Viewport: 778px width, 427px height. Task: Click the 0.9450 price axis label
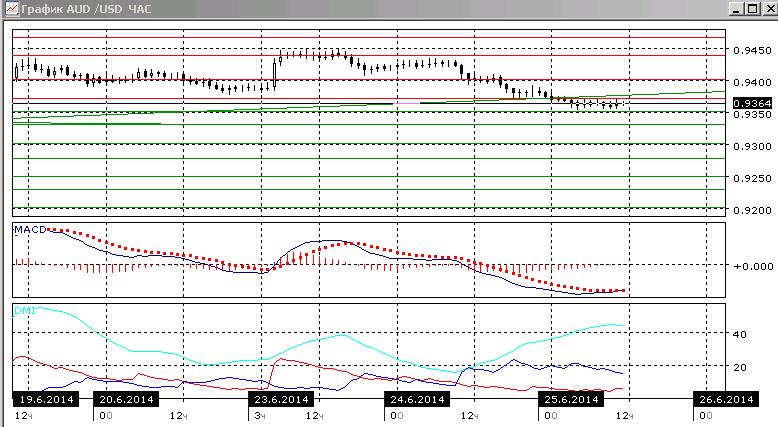coord(753,50)
